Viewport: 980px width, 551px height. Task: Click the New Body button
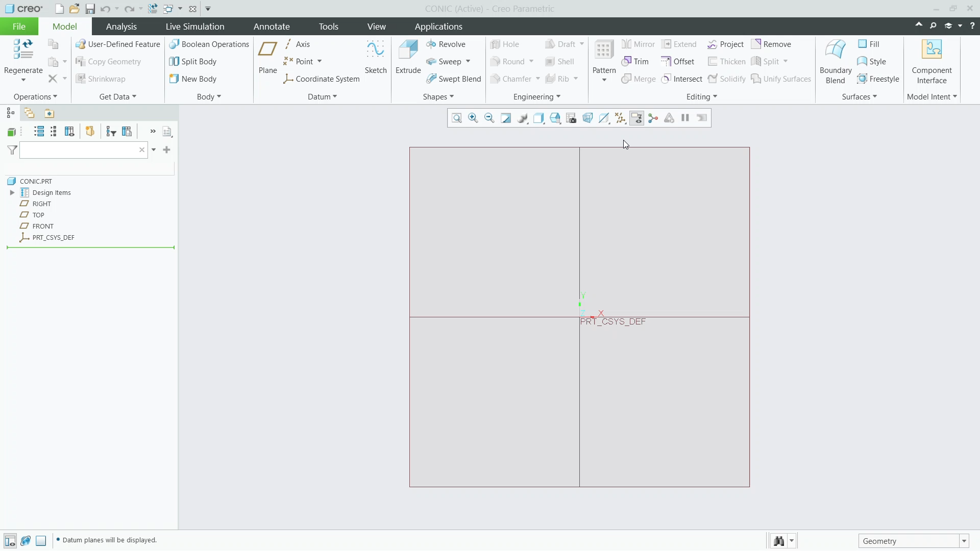click(193, 79)
